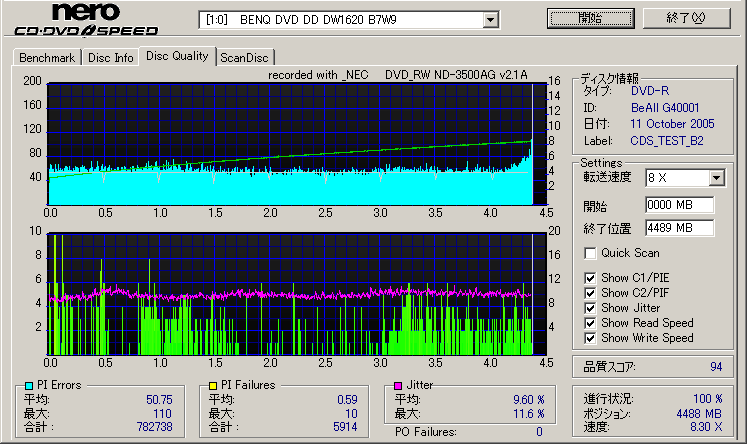Image resolution: width=747 pixels, height=444 pixels.
Task: Click the Jitter maximum value 11.6 %
Action: (529, 414)
